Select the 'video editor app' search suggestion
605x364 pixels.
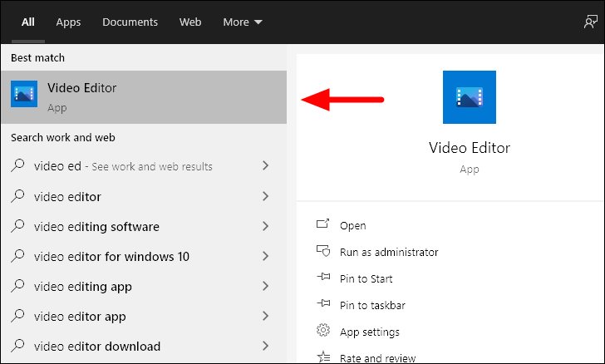pyautogui.click(x=144, y=317)
